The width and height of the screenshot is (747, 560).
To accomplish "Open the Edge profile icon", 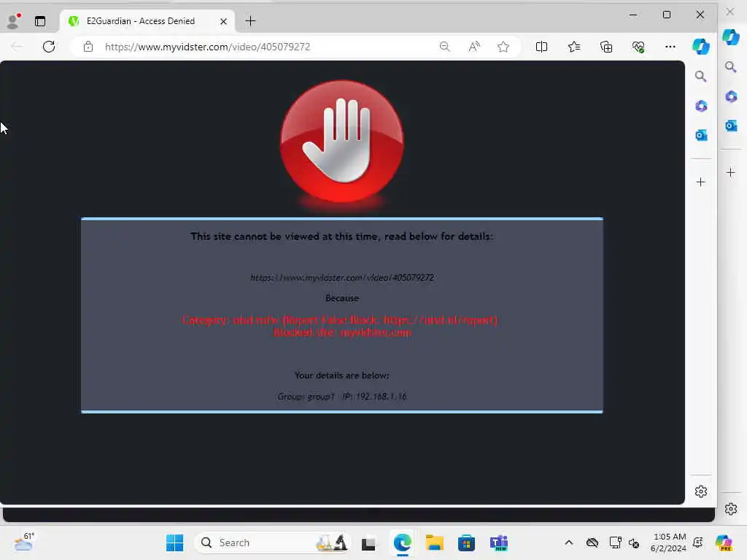I will (x=13, y=21).
